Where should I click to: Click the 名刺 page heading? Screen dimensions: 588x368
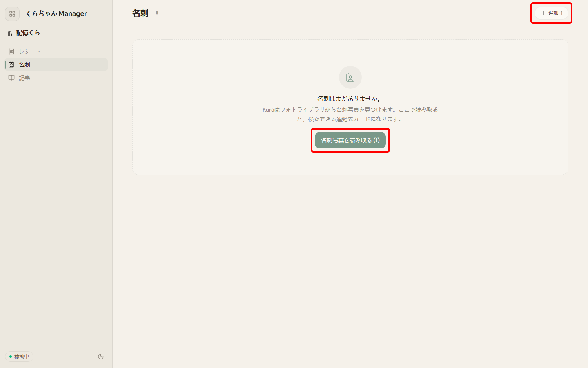pyautogui.click(x=140, y=13)
